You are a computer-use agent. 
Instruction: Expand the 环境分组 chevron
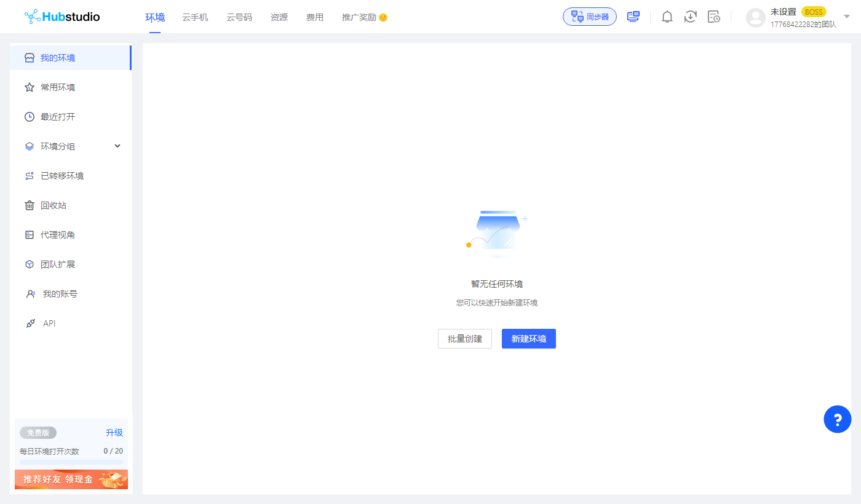[x=117, y=146]
